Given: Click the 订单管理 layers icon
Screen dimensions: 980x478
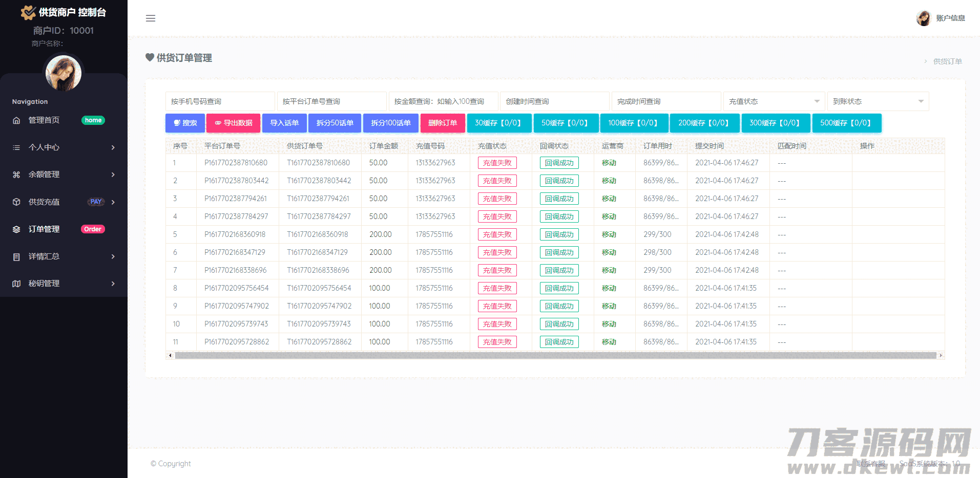Looking at the screenshot, I should pyautogui.click(x=16, y=229).
